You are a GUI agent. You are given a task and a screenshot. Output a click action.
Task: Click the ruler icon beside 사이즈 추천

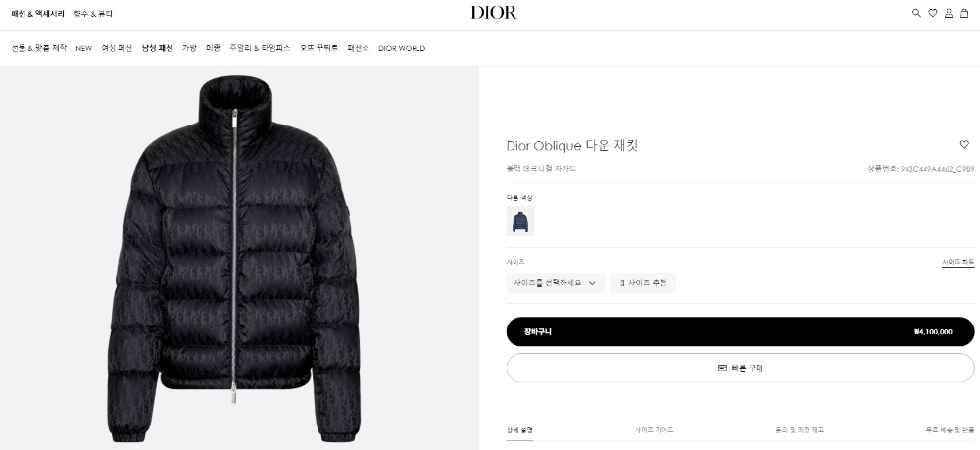(x=622, y=283)
